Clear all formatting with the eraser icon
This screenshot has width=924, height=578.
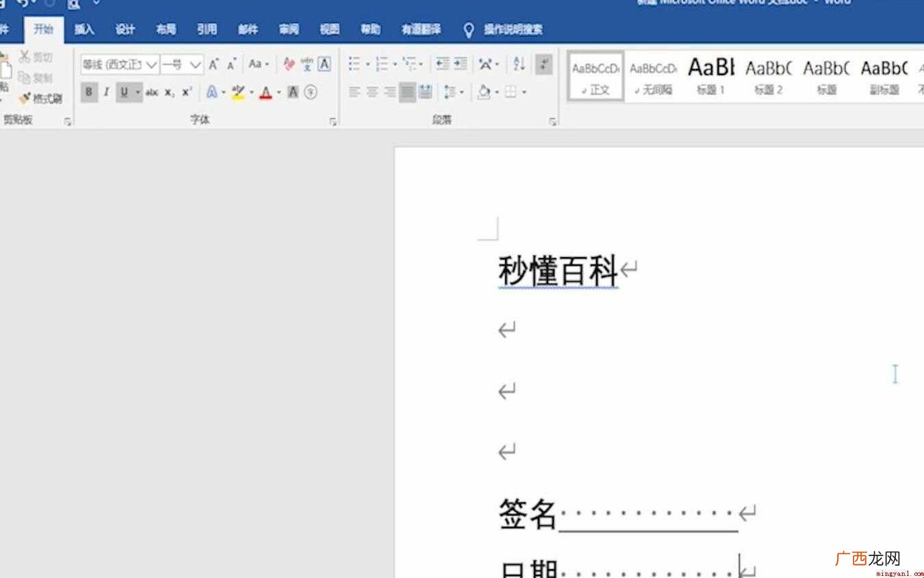289,64
